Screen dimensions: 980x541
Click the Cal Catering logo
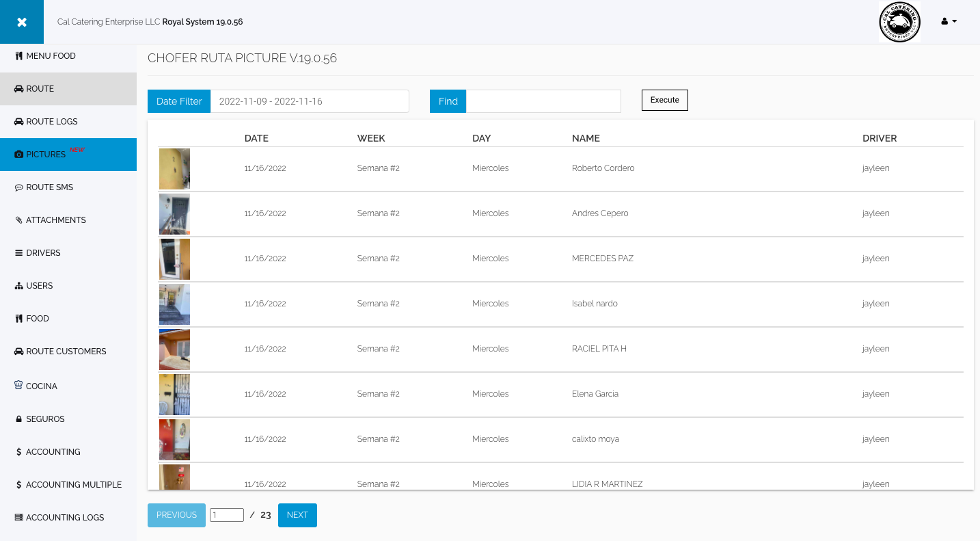pyautogui.click(x=899, y=22)
